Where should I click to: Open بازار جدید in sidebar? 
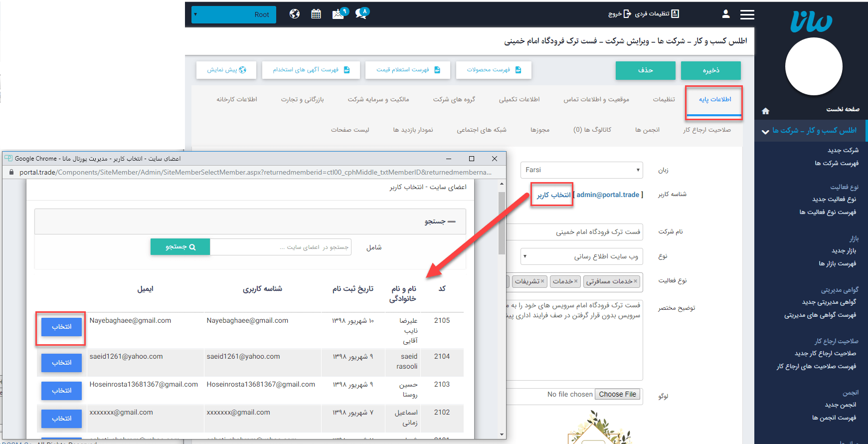844,250
